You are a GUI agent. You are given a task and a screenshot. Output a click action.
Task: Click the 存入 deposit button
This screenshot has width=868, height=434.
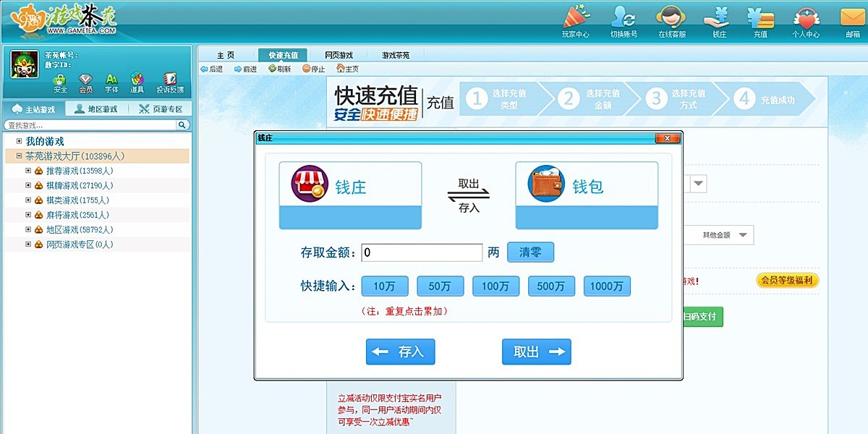[400, 352]
